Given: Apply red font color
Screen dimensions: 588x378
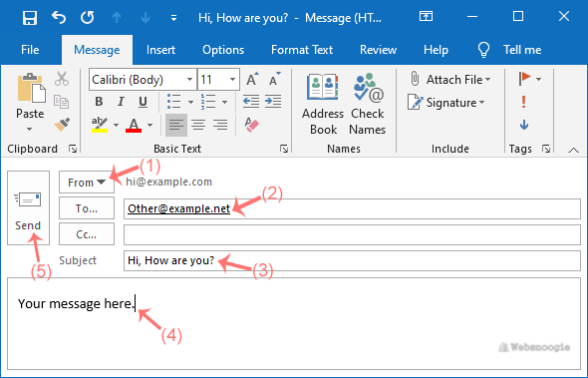Looking at the screenshot, I should tap(134, 125).
